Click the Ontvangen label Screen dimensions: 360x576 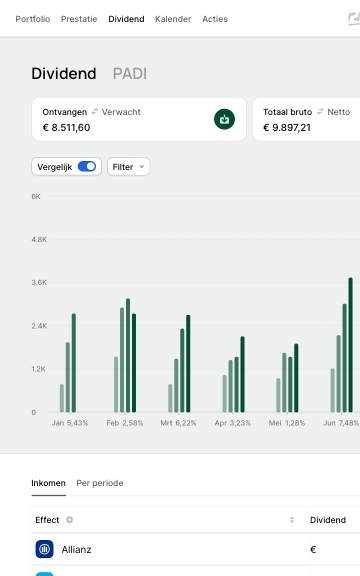65,112
